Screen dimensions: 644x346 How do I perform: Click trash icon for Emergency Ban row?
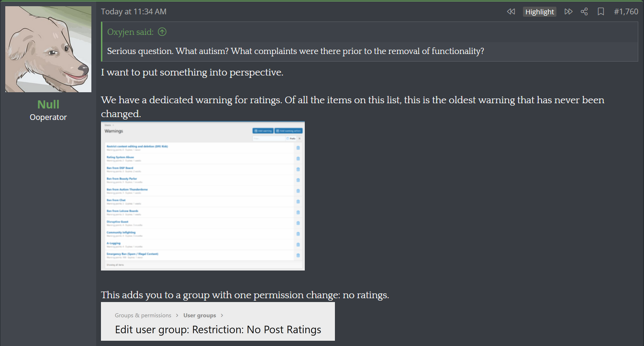pos(298,255)
